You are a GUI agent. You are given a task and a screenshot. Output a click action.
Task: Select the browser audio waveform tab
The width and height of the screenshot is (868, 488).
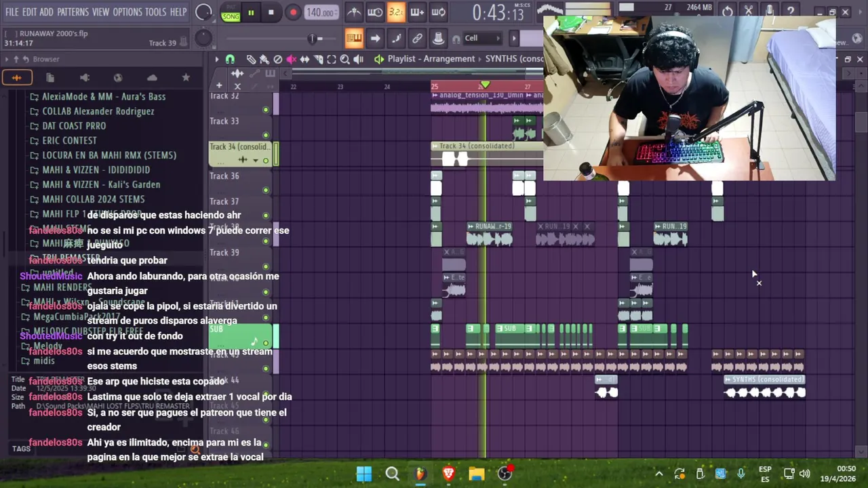pos(16,77)
